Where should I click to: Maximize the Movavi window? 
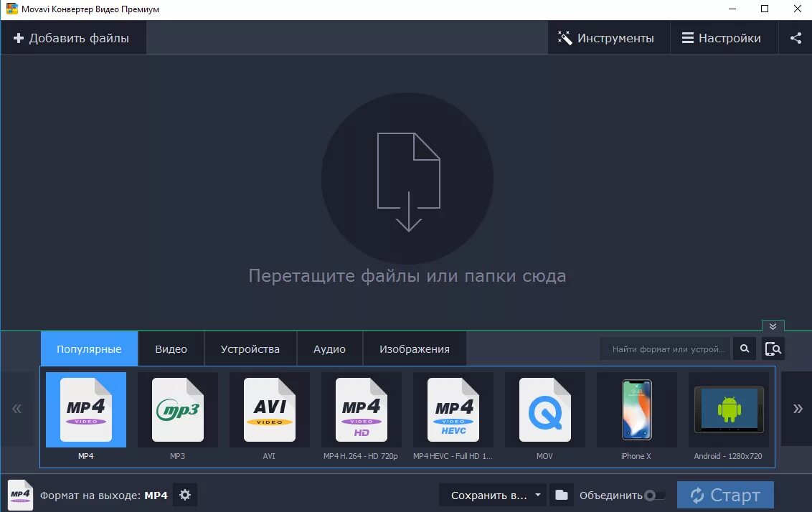(765, 9)
